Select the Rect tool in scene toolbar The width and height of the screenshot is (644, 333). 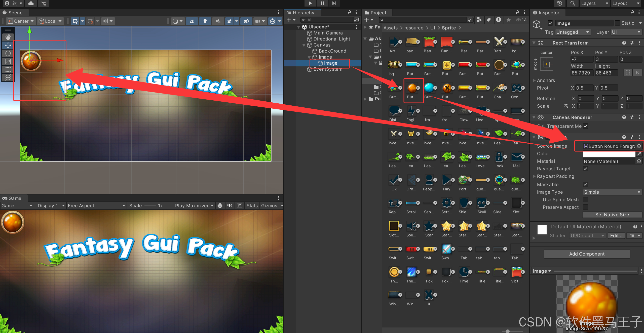click(x=8, y=69)
